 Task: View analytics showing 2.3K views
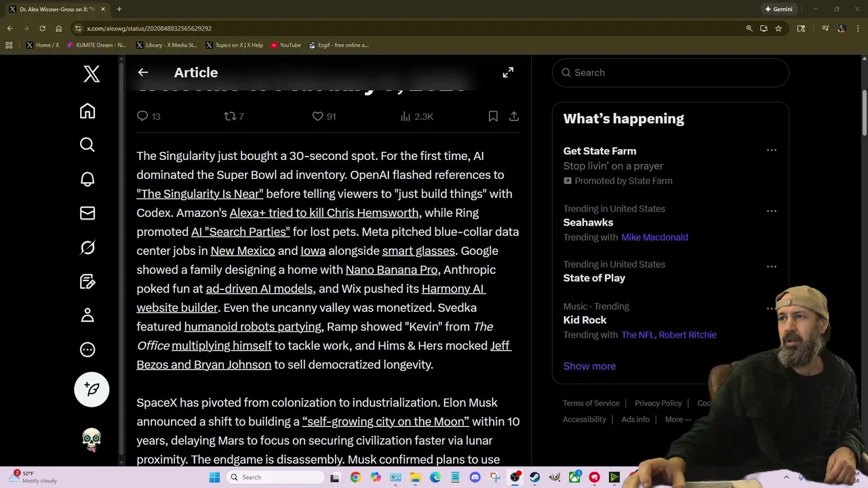pyautogui.click(x=416, y=117)
